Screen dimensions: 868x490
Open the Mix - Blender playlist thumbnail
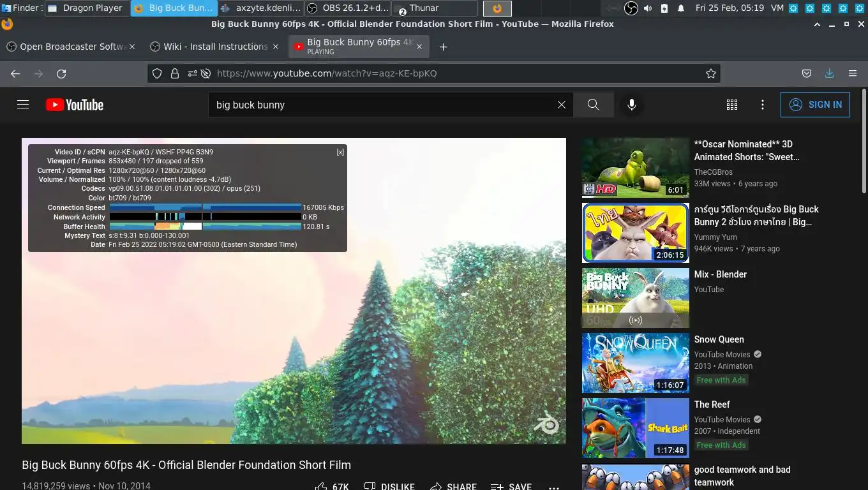636,298
